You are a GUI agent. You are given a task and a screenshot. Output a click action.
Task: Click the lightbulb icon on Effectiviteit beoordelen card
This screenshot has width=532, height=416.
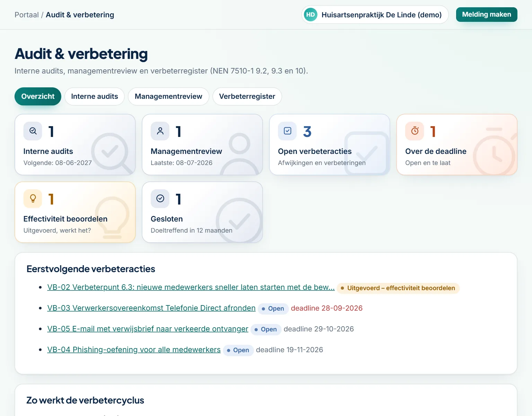[x=33, y=199]
